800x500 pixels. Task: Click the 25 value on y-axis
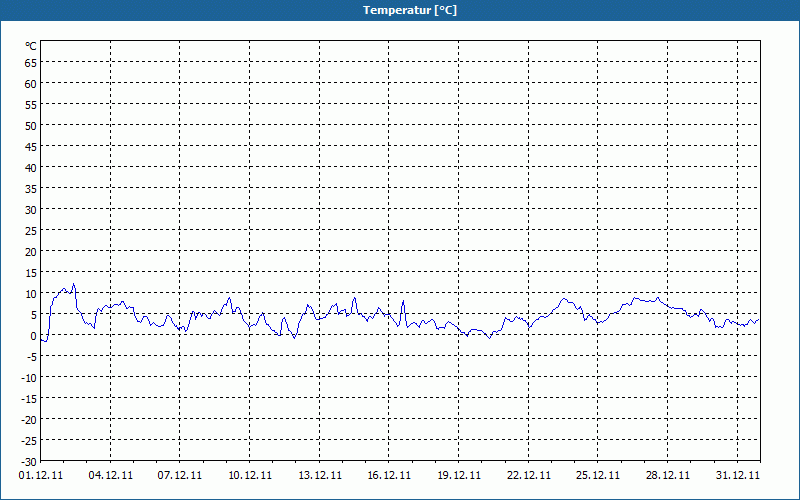[x=31, y=231]
